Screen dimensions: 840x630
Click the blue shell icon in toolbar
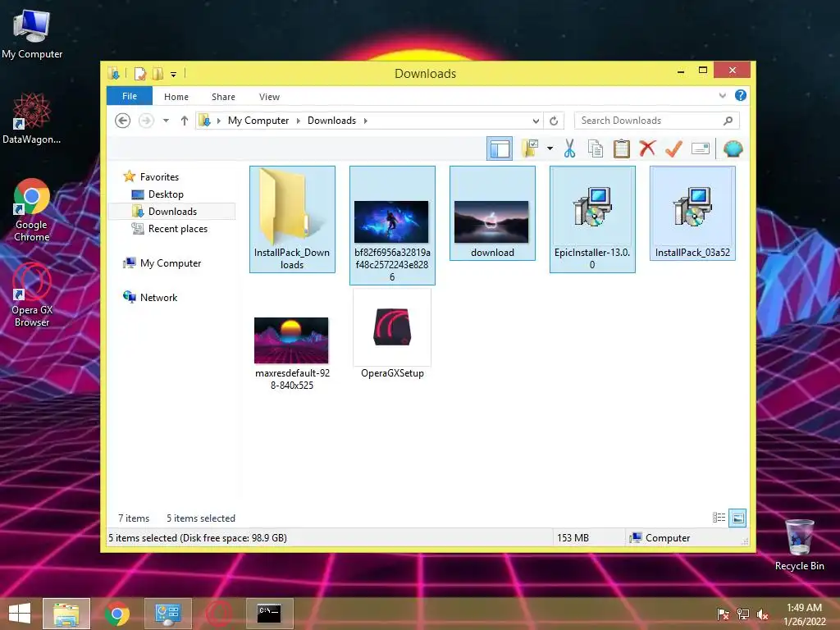pos(733,148)
